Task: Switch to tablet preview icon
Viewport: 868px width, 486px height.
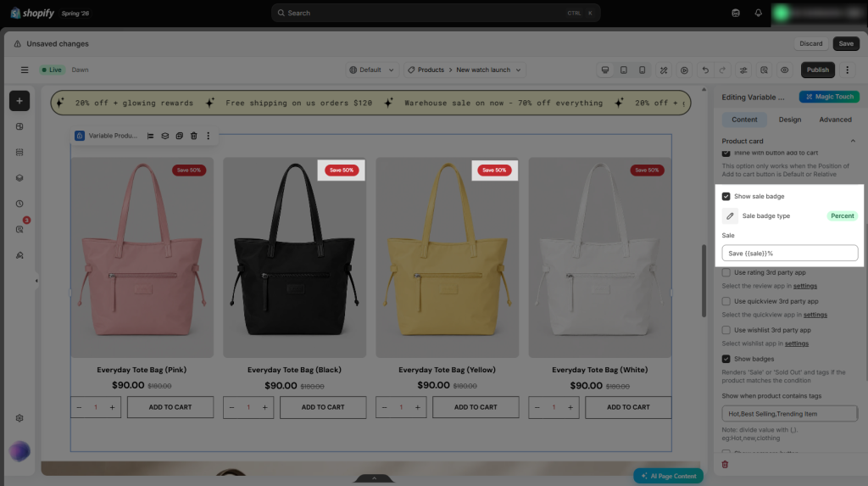Action: (624, 70)
